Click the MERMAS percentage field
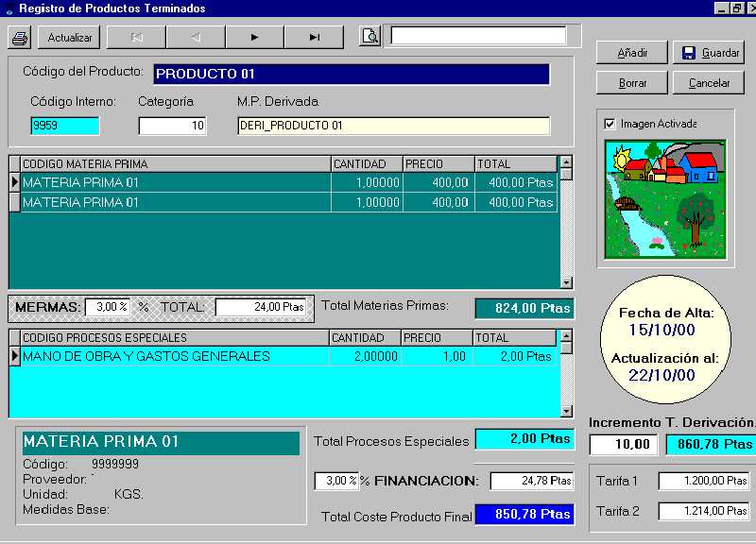756x544 pixels. tap(107, 307)
